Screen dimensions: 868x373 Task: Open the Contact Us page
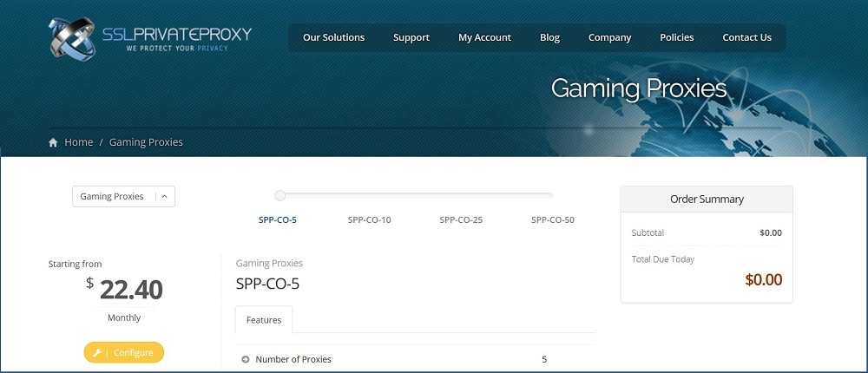click(746, 37)
